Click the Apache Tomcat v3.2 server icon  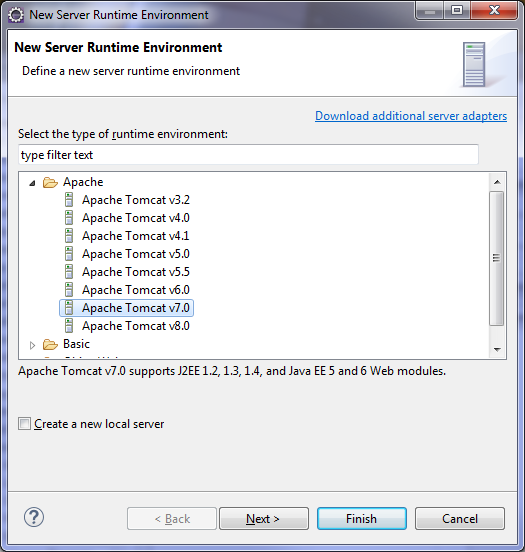click(x=69, y=200)
